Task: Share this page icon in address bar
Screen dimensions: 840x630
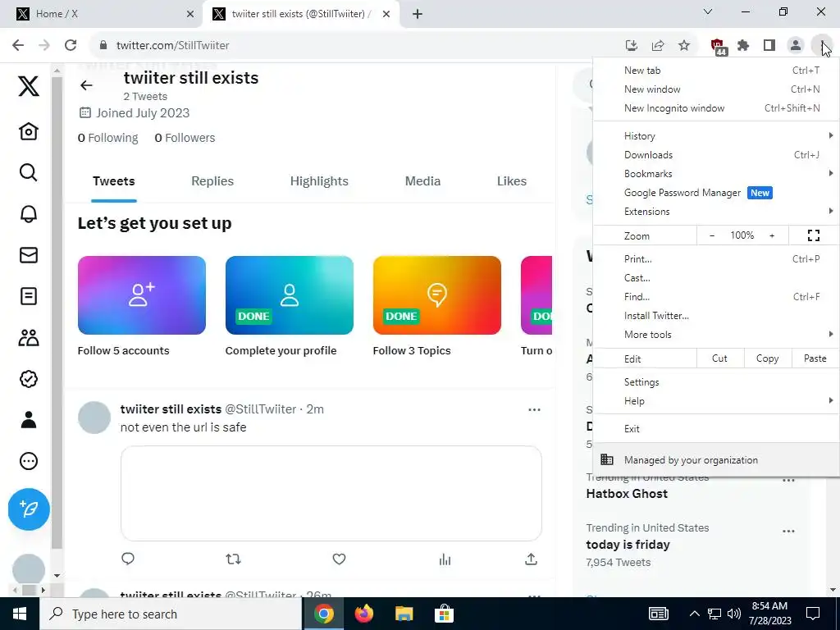Action: (658, 45)
